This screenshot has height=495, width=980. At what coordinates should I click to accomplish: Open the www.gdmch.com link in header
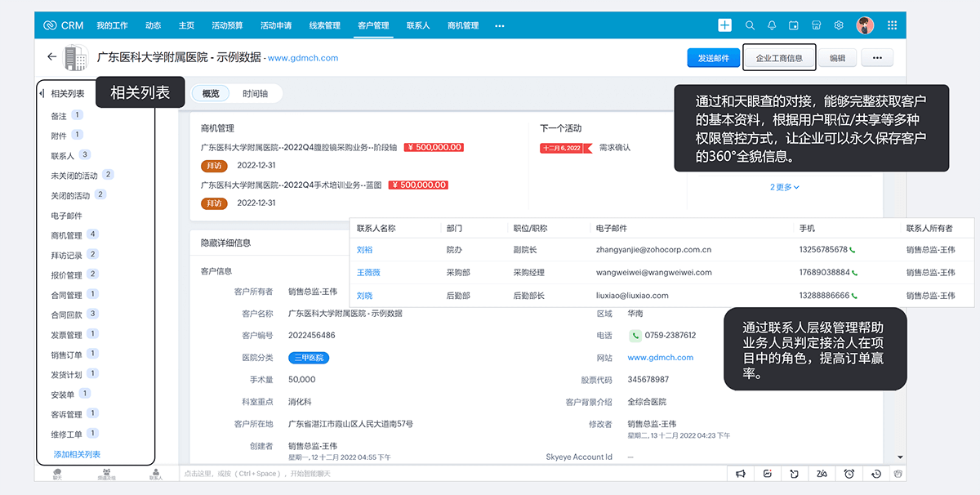pos(303,58)
